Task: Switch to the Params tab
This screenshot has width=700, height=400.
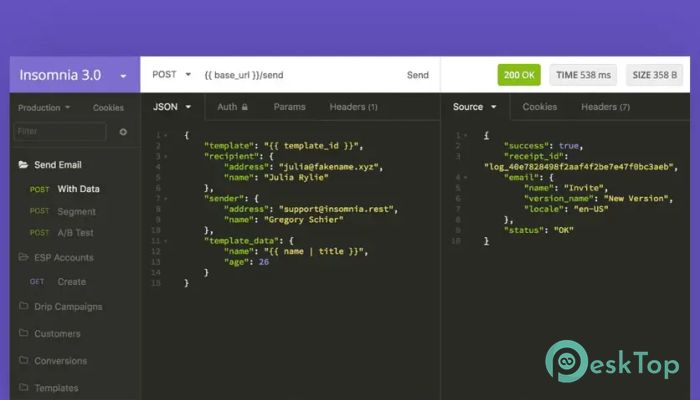Action: 289,107
